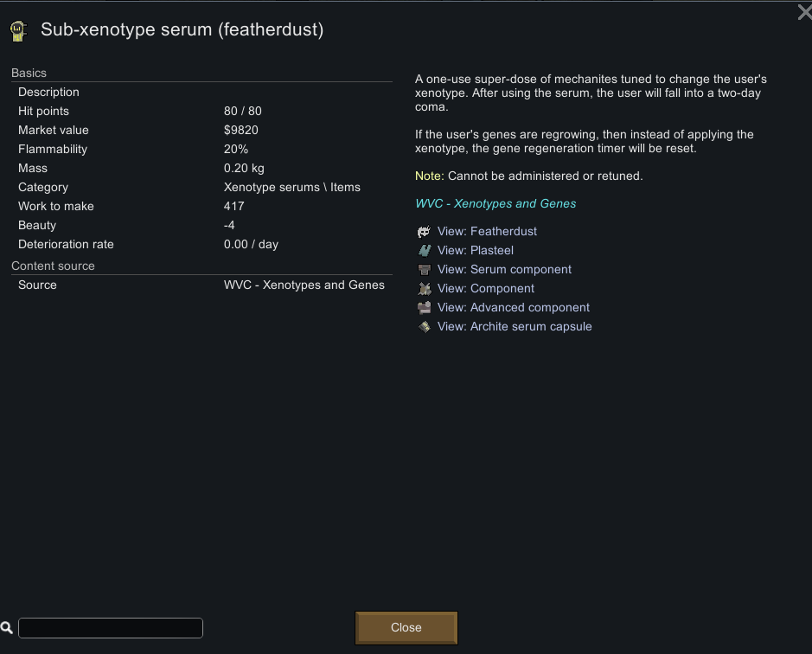Click the Serum component icon

click(x=424, y=270)
